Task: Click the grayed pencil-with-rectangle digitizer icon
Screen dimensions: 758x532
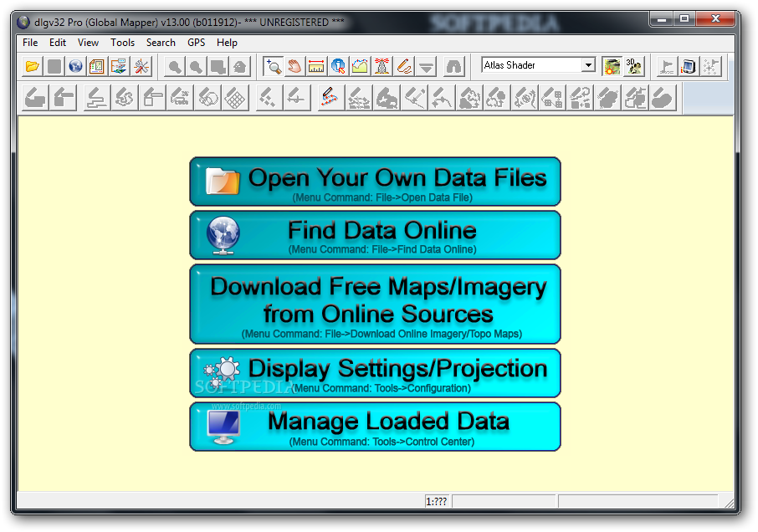Action: pos(151,98)
